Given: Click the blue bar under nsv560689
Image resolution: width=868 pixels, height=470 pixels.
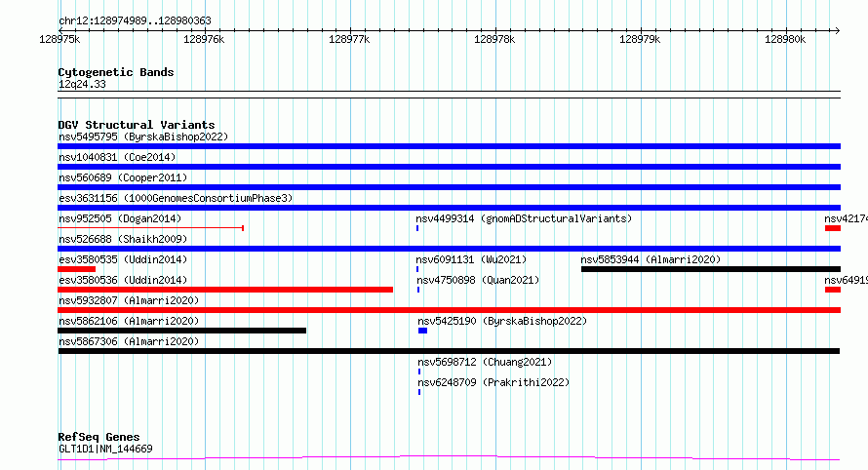Looking at the screenshot, I should (x=449, y=187).
